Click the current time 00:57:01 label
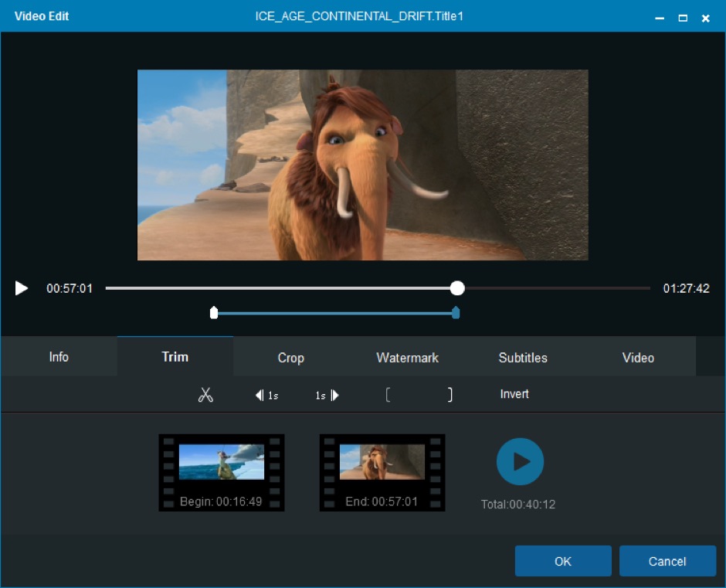The width and height of the screenshot is (726, 588). tap(70, 288)
